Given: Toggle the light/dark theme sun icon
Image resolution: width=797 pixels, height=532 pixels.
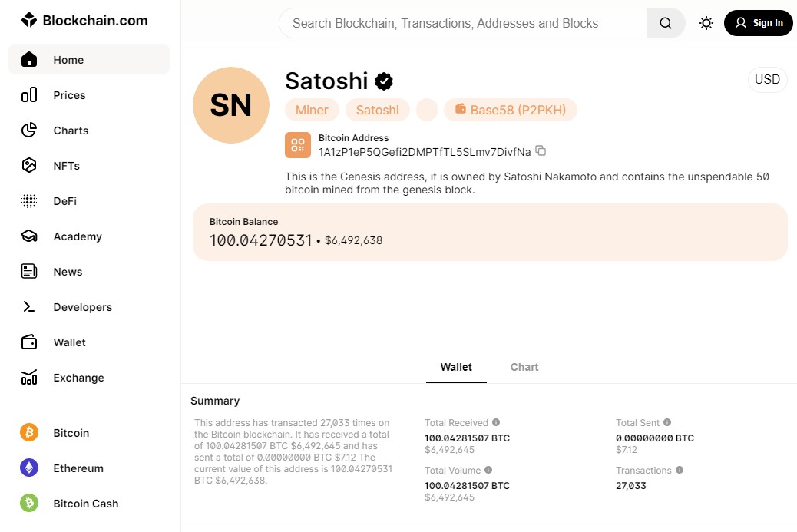Looking at the screenshot, I should pos(706,23).
